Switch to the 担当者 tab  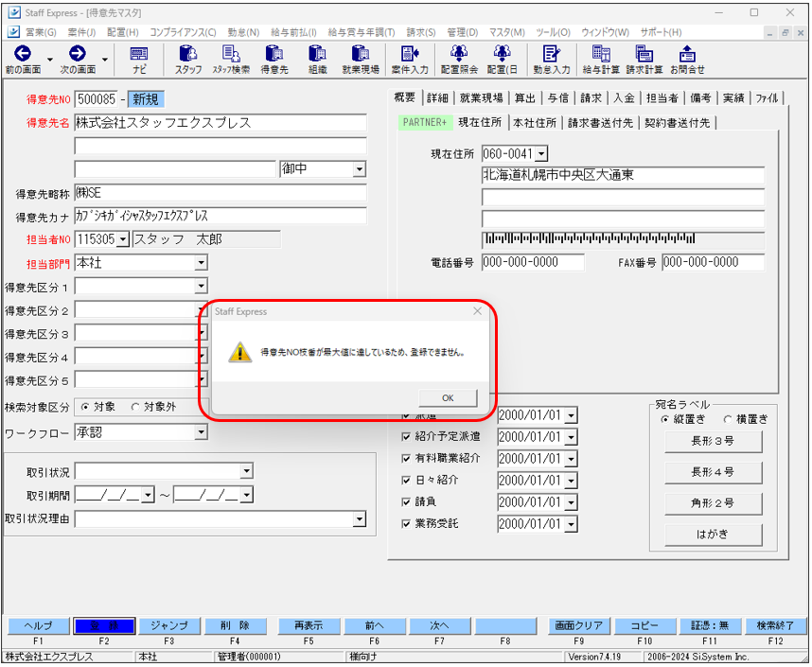click(x=662, y=97)
